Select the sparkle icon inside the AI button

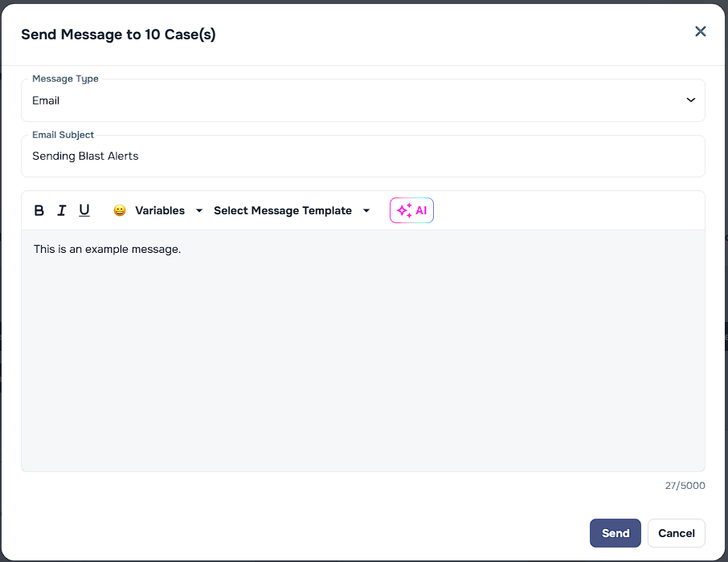[403, 210]
